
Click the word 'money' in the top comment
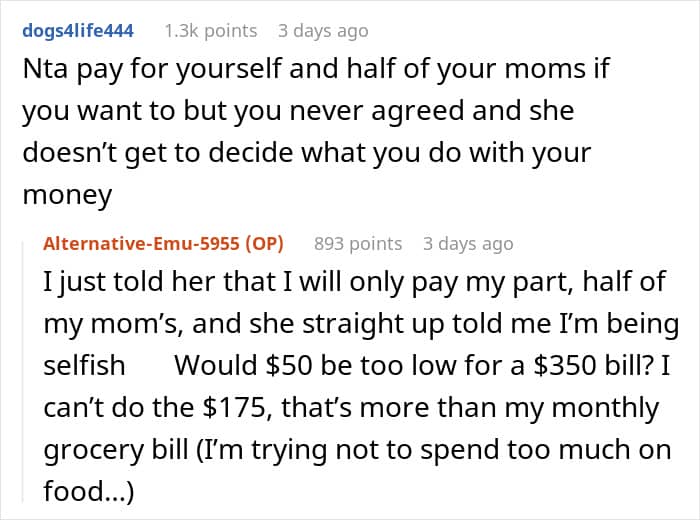coord(67,196)
